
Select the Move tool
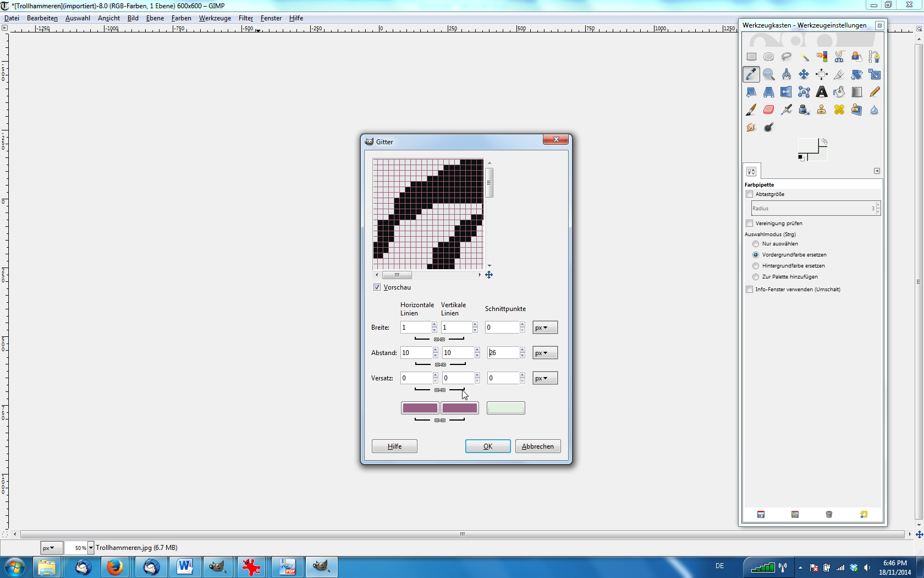point(804,74)
